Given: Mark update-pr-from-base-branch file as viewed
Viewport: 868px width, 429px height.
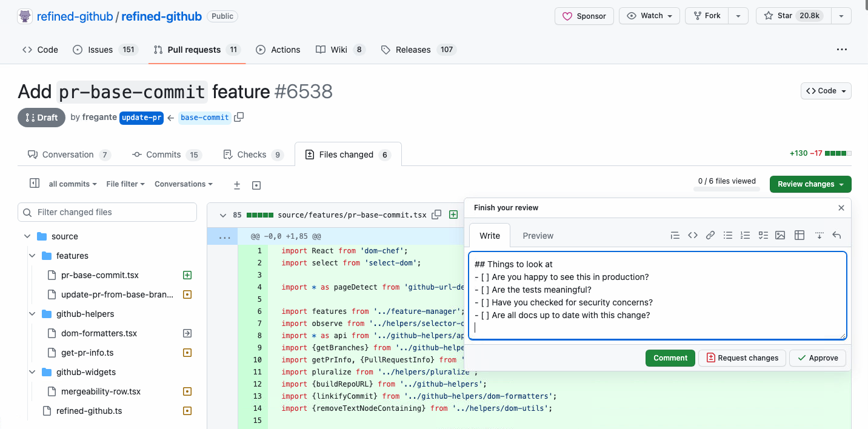Looking at the screenshot, I should (187, 294).
